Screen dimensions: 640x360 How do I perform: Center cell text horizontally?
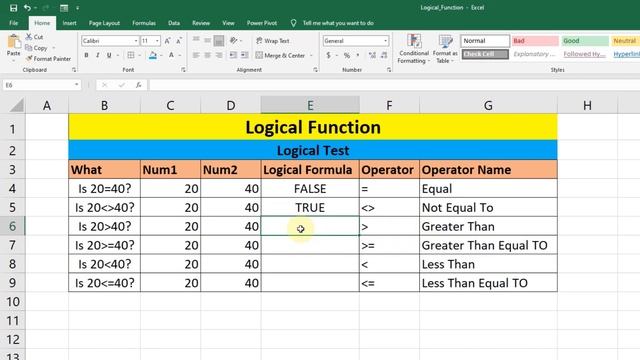click(207, 55)
